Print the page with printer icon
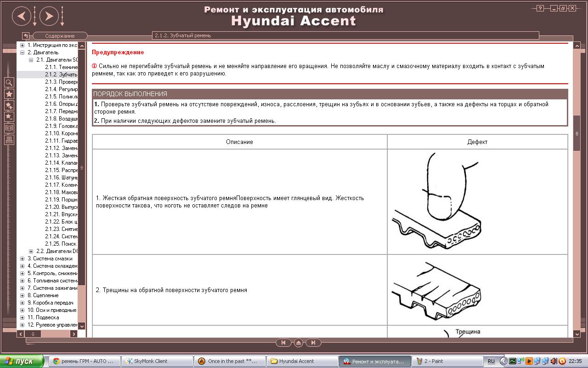 (9, 140)
